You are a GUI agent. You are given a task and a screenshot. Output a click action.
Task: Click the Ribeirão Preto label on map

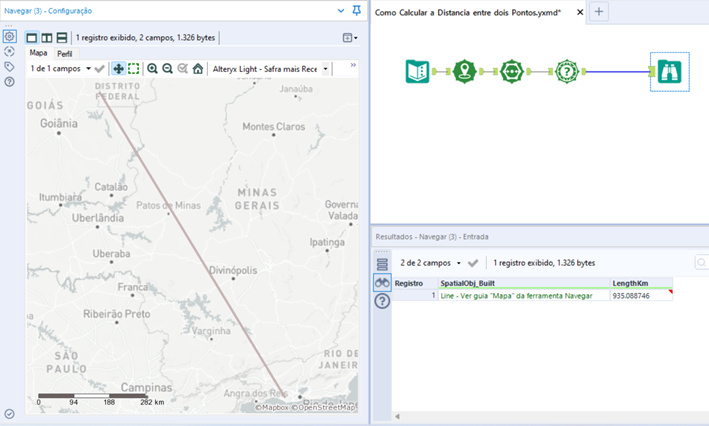pyautogui.click(x=117, y=314)
